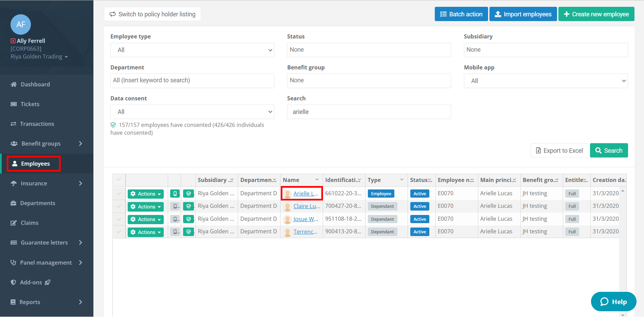Tick the checkbox for Arielle's row
Screen dimensions: 644x317
[119, 194]
